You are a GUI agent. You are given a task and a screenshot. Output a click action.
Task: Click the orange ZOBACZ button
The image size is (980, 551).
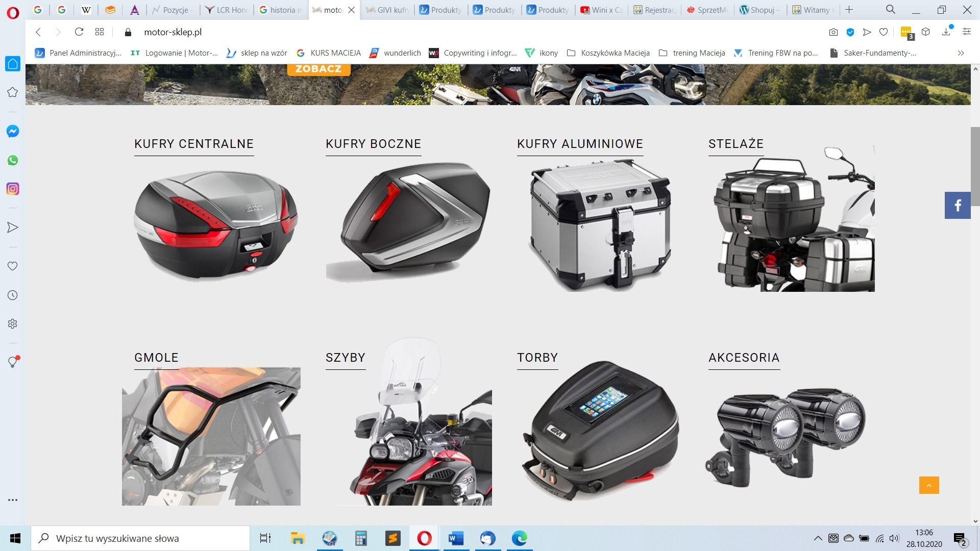pos(318,69)
